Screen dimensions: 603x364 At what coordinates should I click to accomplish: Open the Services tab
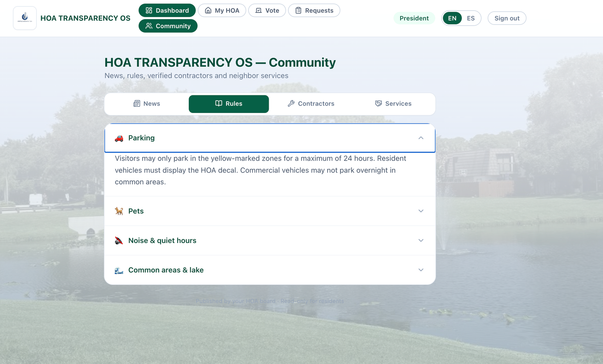pyautogui.click(x=393, y=104)
